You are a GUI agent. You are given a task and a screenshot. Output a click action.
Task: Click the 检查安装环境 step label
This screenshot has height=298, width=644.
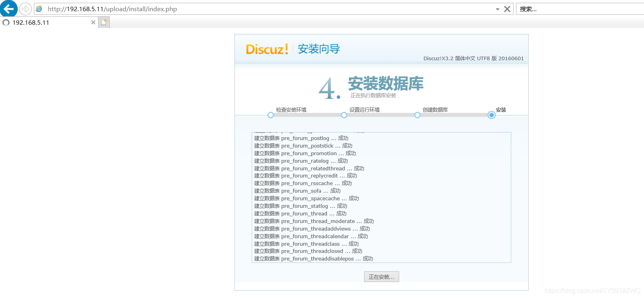pyautogui.click(x=291, y=110)
